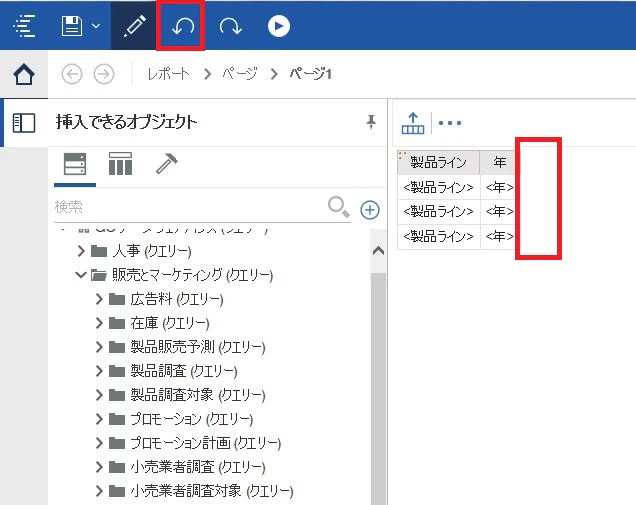Toggle the insertable objects side panel icon
This screenshot has width=636, height=505.
[x=24, y=123]
